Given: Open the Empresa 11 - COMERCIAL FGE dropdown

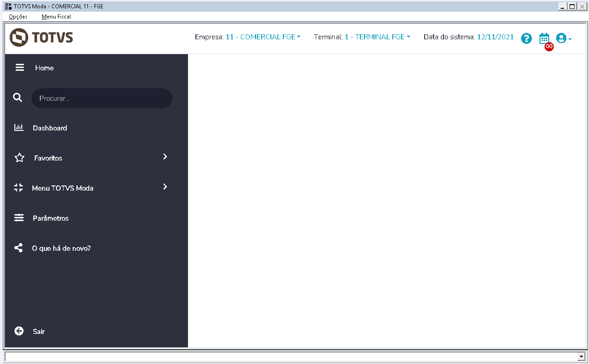Looking at the screenshot, I should [x=263, y=37].
